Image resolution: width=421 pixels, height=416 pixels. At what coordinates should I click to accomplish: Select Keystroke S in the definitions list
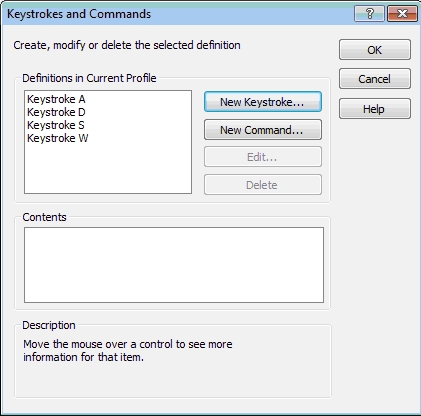coord(56,125)
